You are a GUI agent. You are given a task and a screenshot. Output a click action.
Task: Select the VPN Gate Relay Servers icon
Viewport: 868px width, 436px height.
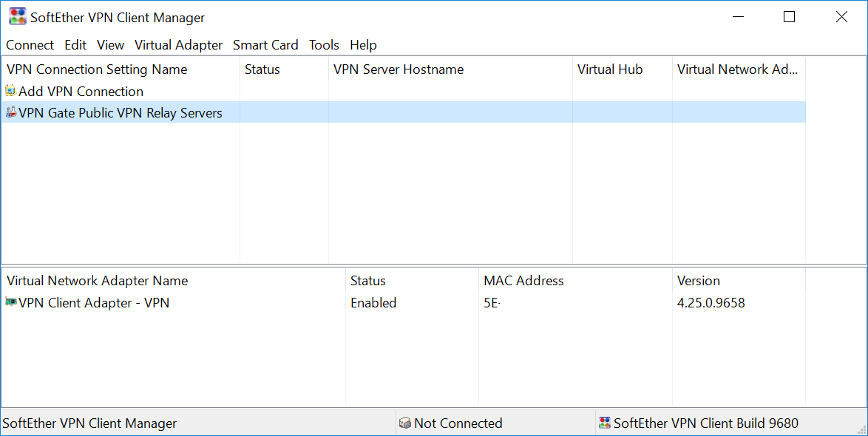10,113
